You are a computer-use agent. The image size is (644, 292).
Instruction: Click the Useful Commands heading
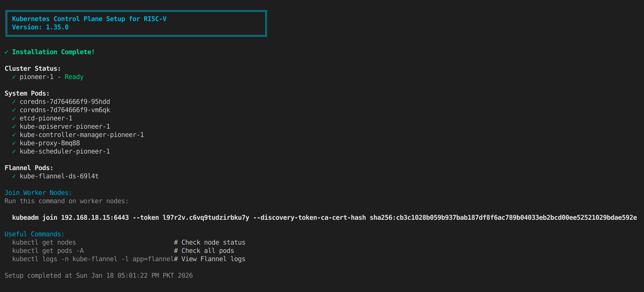34,234
